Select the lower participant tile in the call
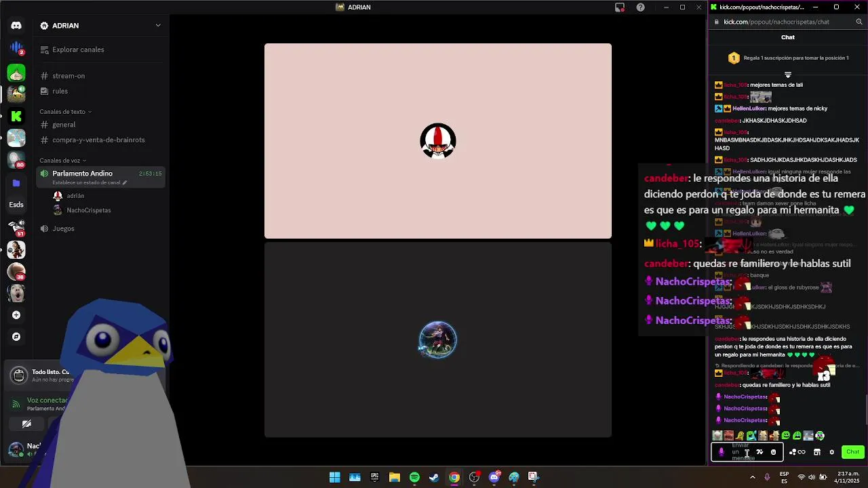 438,340
